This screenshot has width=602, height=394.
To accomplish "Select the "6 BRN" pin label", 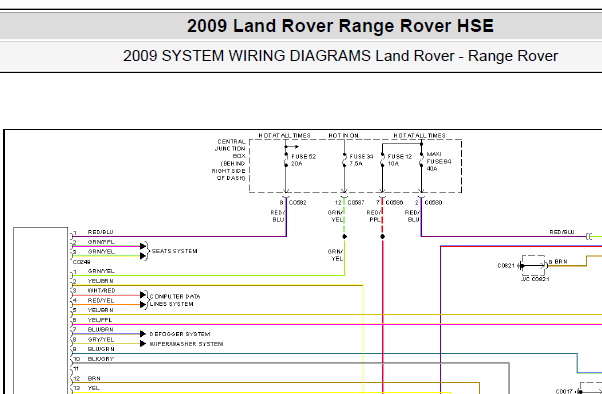I will tap(558, 262).
